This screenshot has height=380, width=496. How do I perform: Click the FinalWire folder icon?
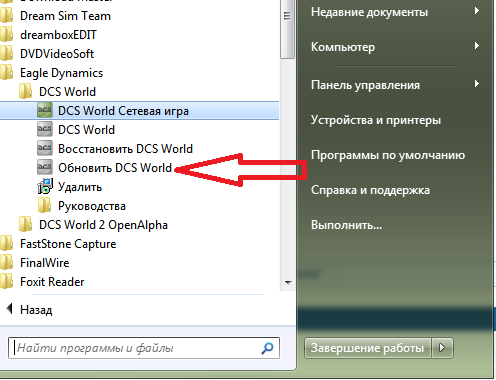pos(7,262)
